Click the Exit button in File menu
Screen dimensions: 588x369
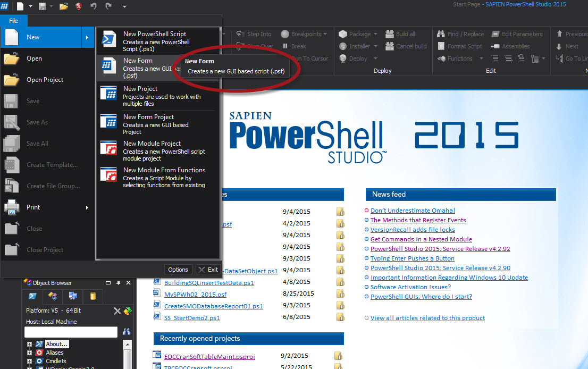click(x=208, y=270)
